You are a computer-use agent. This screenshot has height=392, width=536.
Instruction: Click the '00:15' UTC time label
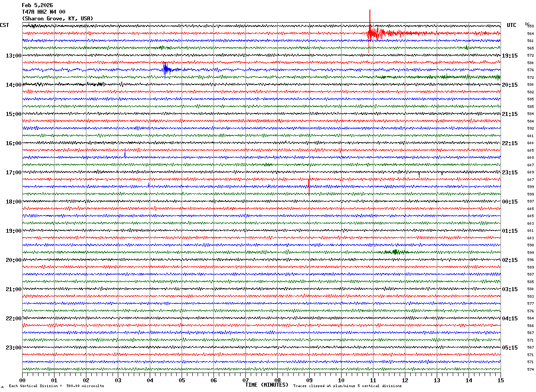(x=510, y=202)
